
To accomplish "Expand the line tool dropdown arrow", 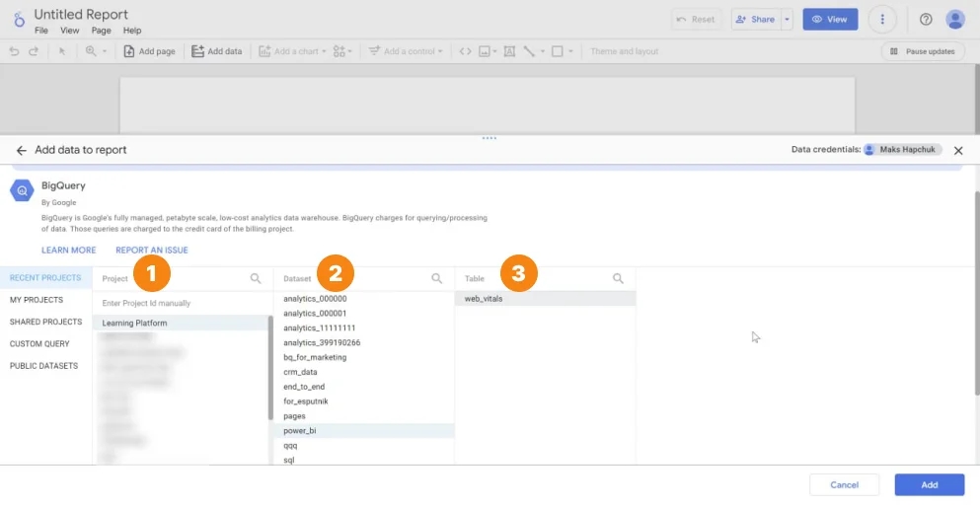I will click(x=543, y=51).
